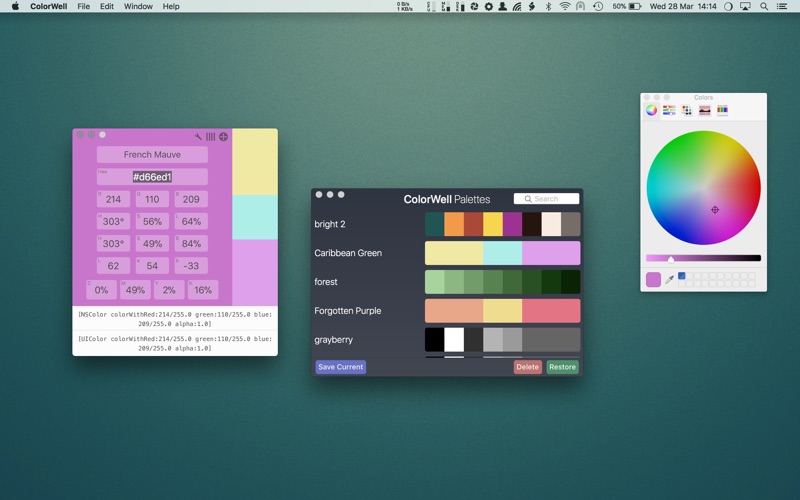Click the green value field showing 110

click(x=152, y=199)
